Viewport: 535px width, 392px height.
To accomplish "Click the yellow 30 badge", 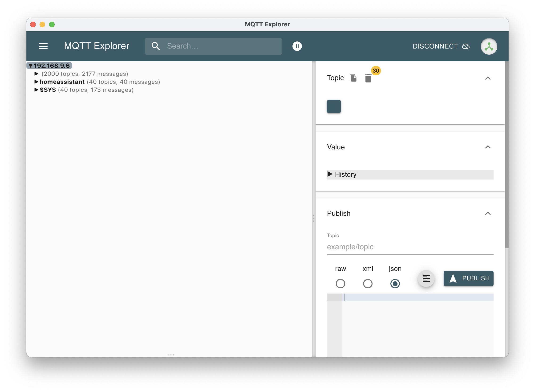I will (x=376, y=71).
